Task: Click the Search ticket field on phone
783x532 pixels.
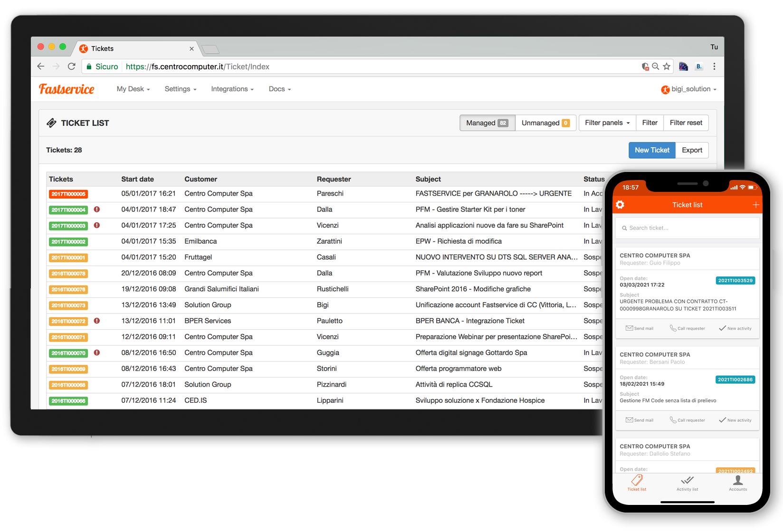Action: [687, 228]
